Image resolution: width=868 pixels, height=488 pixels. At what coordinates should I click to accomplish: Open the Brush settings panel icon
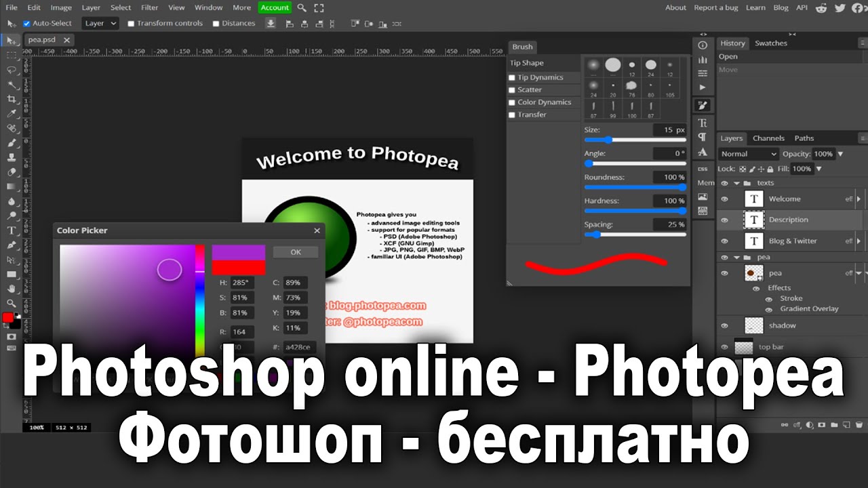tap(703, 105)
